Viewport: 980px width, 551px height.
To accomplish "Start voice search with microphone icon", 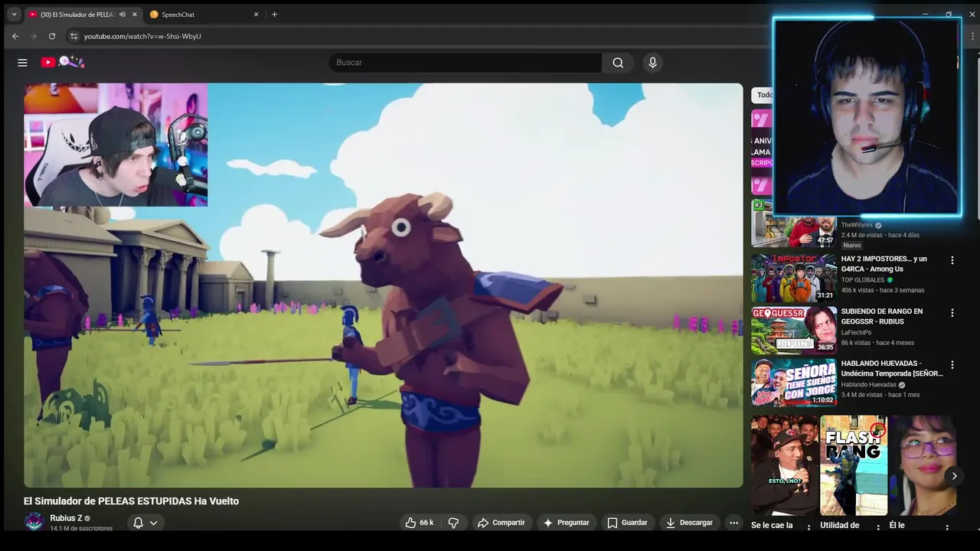I will pos(652,63).
